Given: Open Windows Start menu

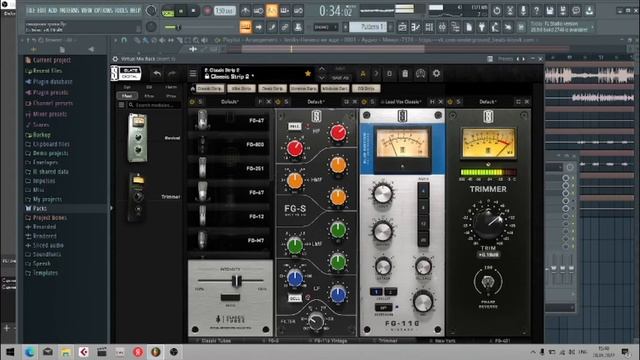Looking at the screenshot, I should 10,352.
